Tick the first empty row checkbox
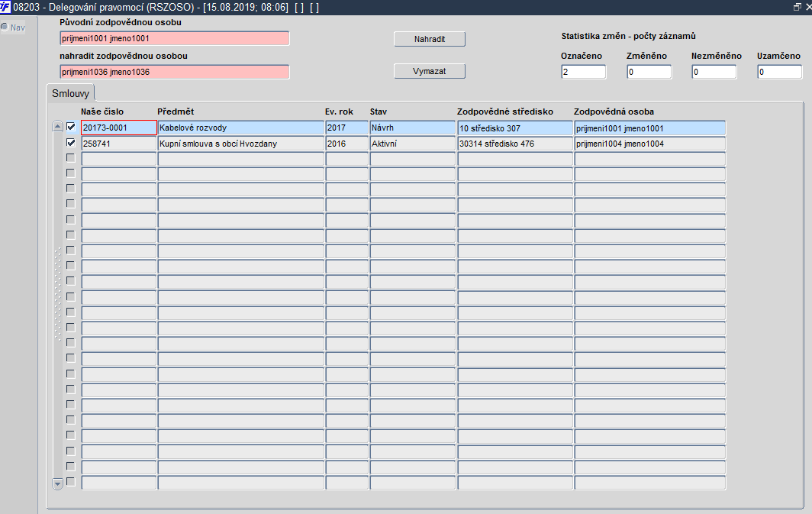812x514 pixels. pos(71,158)
